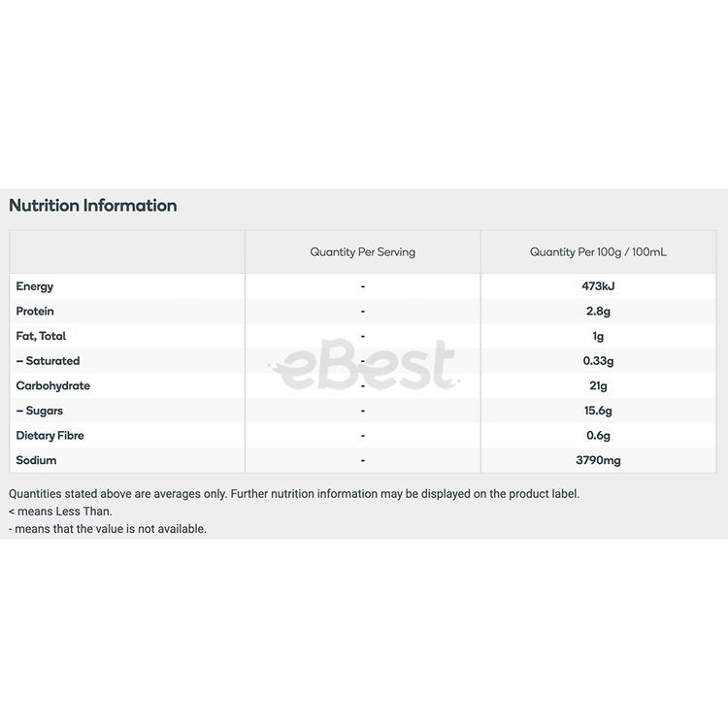The image size is (728, 728).
Task: Click the 473kJ energy value
Action: (598, 286)
